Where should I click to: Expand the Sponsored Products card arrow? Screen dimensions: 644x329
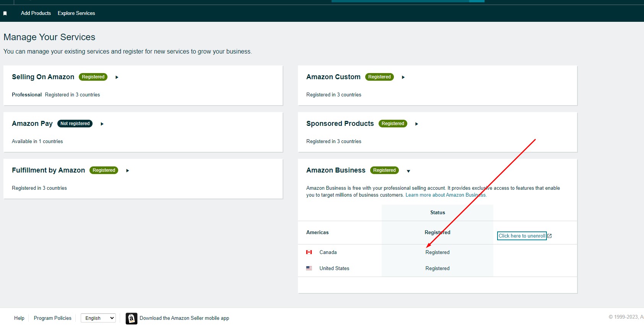[416, 124]
